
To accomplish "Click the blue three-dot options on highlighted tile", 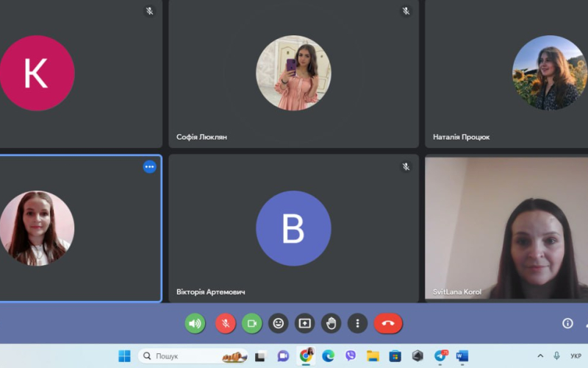I will [x=150, y=167].
